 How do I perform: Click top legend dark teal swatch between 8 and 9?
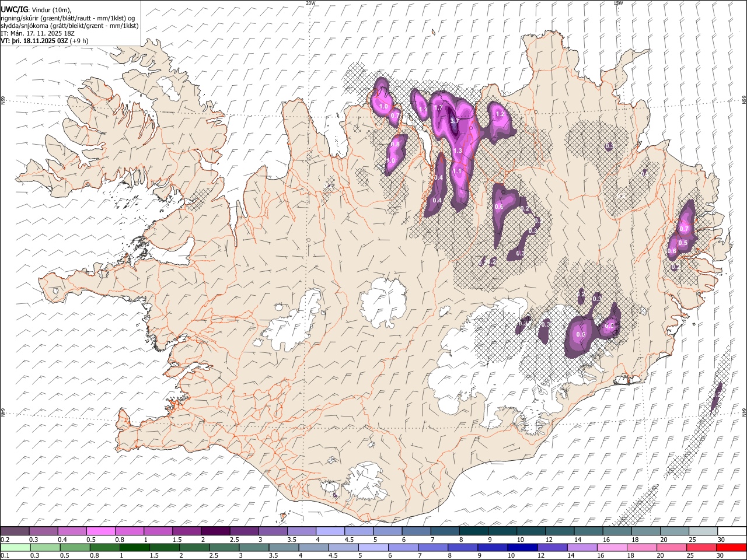(x=473, y=531)
